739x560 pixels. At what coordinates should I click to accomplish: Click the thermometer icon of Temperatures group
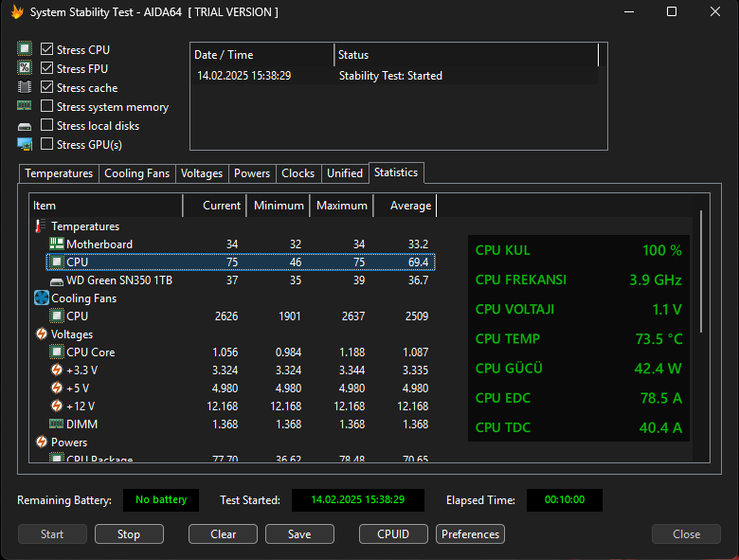[x=41, y=226]
